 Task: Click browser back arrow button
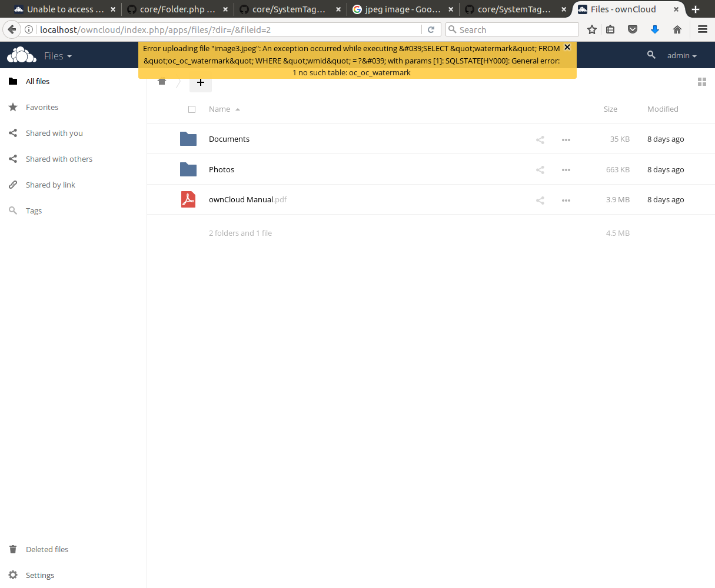(x=12, y=29)
